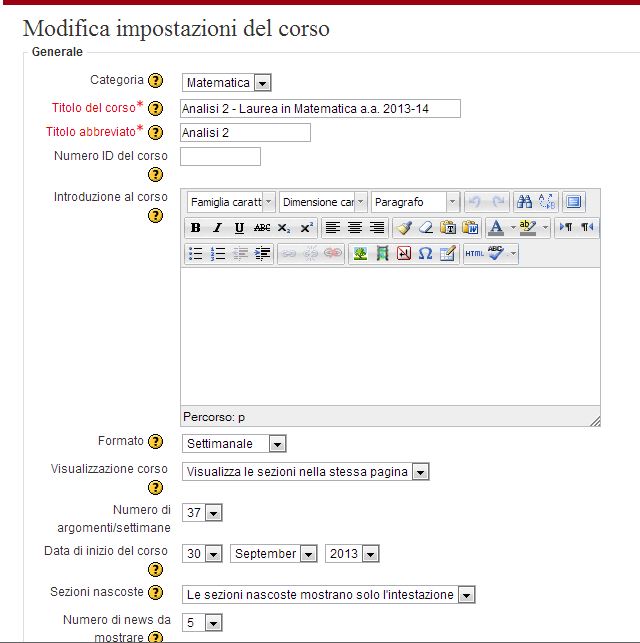640x643 pixels.
Task: Change number of weeks from 37
Action: coord(202,513)
